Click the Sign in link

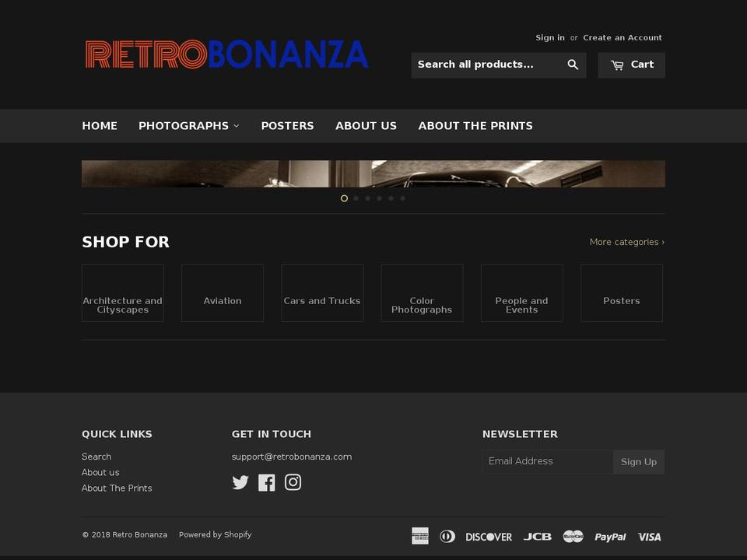click(x=550, y=37)
